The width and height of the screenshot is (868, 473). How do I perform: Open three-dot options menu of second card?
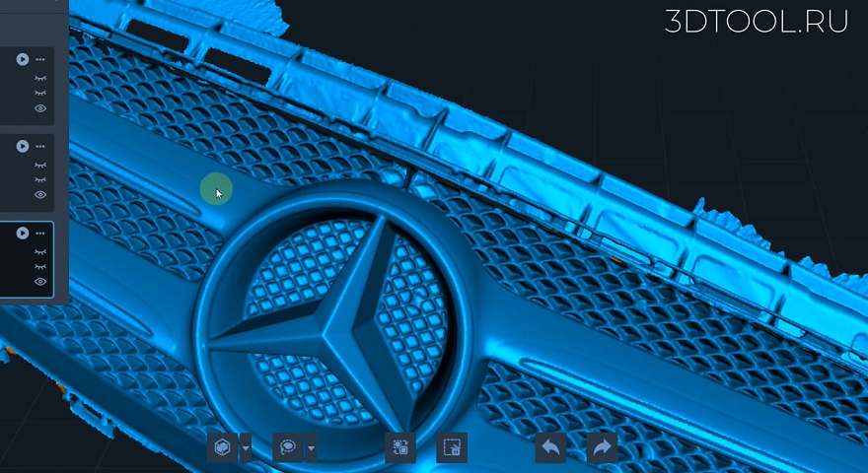[40, 146]
